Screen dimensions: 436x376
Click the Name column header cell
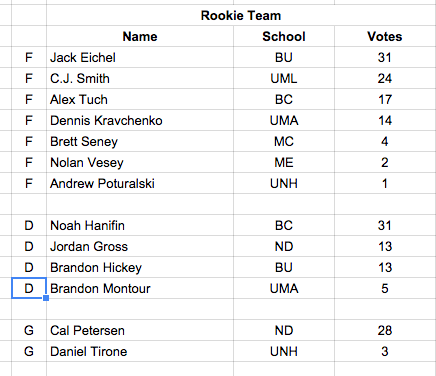tap(140, 36)
